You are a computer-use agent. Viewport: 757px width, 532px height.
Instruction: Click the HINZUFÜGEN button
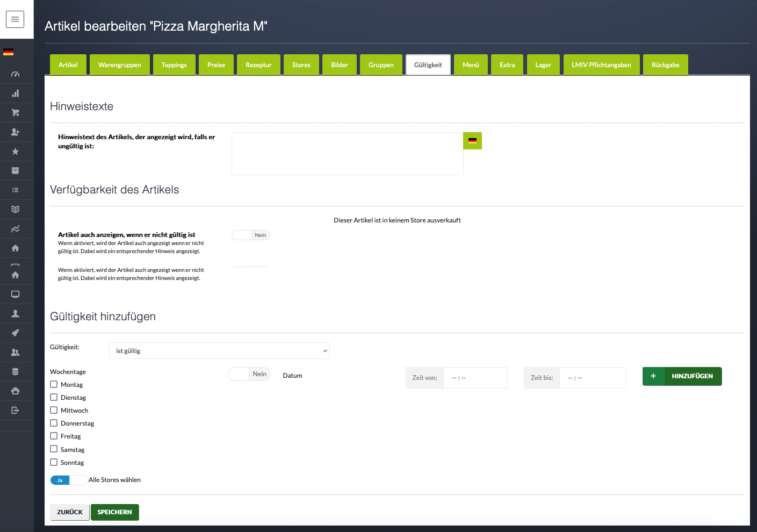point(682,376)
